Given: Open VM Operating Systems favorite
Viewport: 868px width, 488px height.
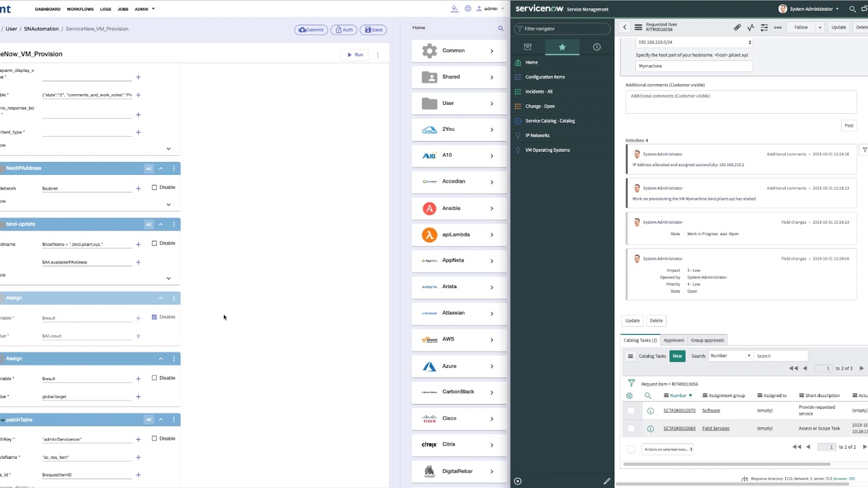Looking at the screenshot, I should coord(547,150).
